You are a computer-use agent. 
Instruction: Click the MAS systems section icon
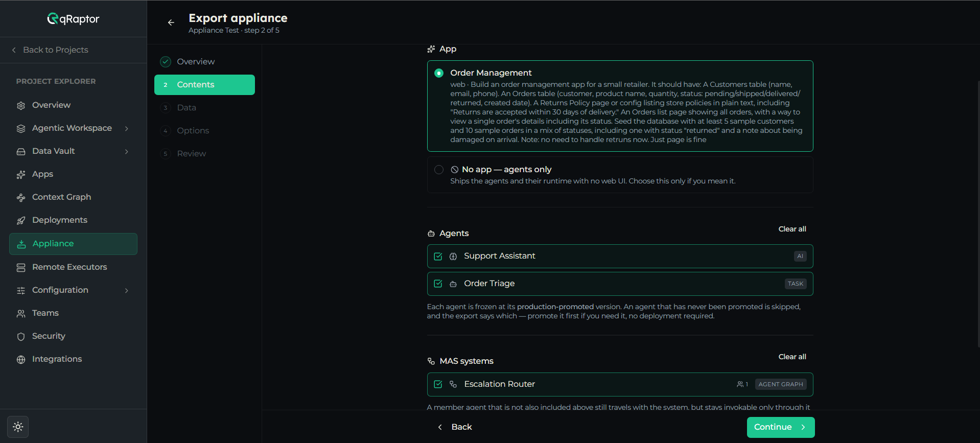pyautogui.click(x=431, y=361)
